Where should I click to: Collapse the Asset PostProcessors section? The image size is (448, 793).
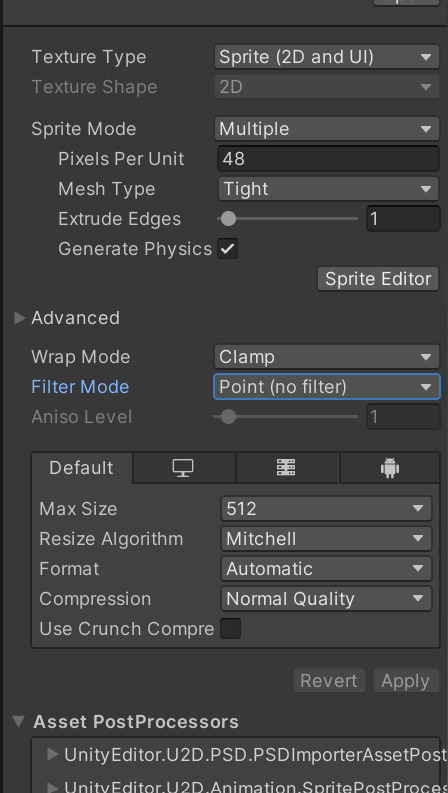coord(19,721)
